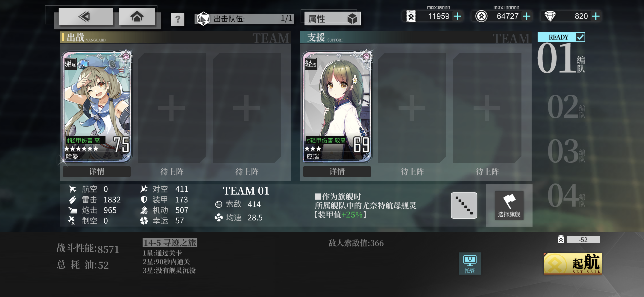
Task: Enable 托管 auto-battle mode
Action: click(470, 263)
